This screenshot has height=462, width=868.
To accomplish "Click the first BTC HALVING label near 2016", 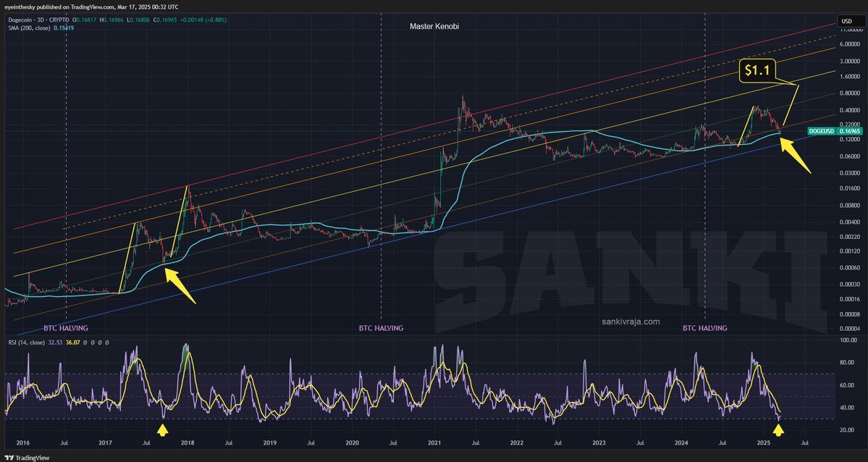I will click(65, 328).
